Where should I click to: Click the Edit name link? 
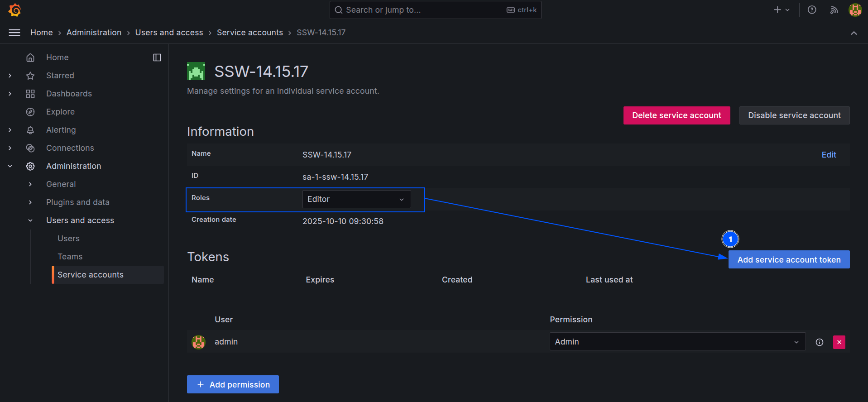point(829,155)
